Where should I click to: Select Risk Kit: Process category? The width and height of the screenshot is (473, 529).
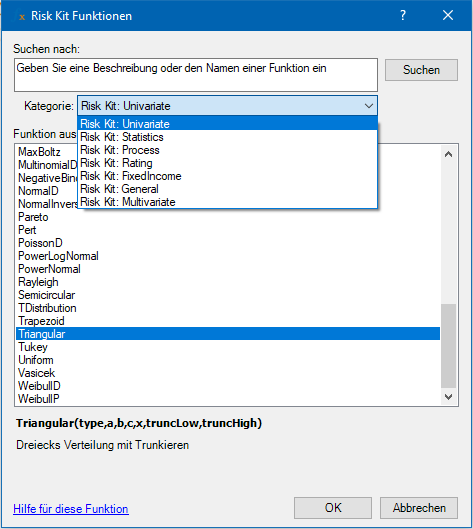tap(227, 150)
